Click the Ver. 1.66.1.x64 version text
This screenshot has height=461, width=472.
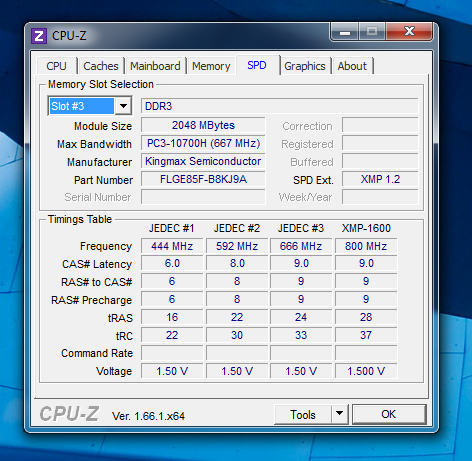[148, 416]
